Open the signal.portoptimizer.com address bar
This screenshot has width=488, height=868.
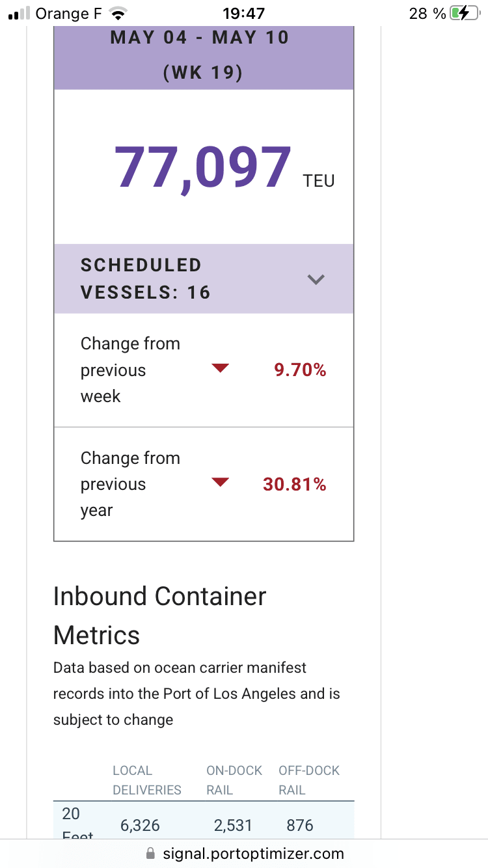point(252,853)
